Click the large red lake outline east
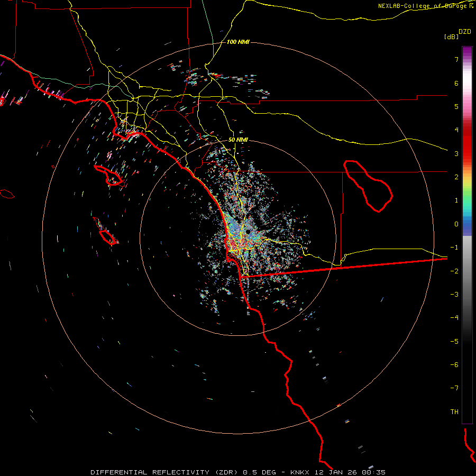Screen dimensions: 476x476 368,186
